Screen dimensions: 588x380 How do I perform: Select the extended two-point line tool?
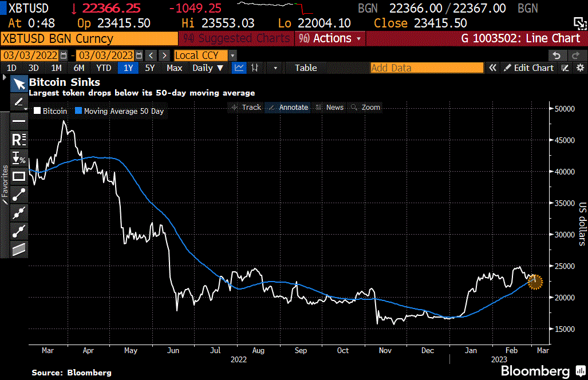19,231
